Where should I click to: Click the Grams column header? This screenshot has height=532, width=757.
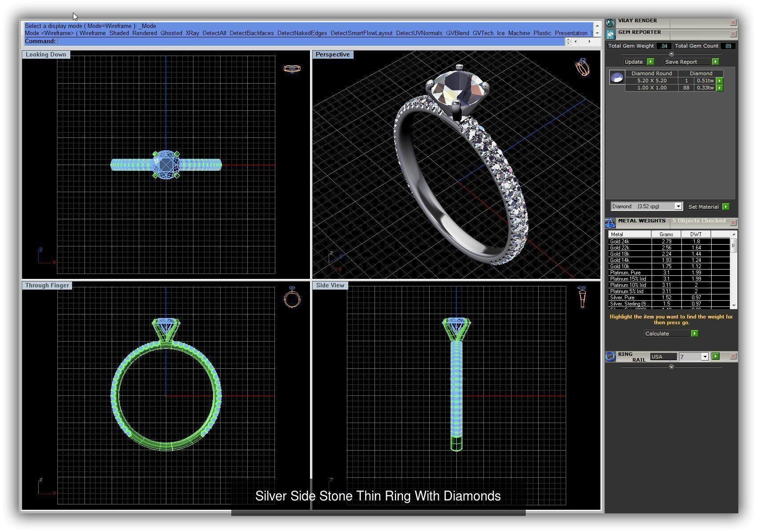(666, 234)
